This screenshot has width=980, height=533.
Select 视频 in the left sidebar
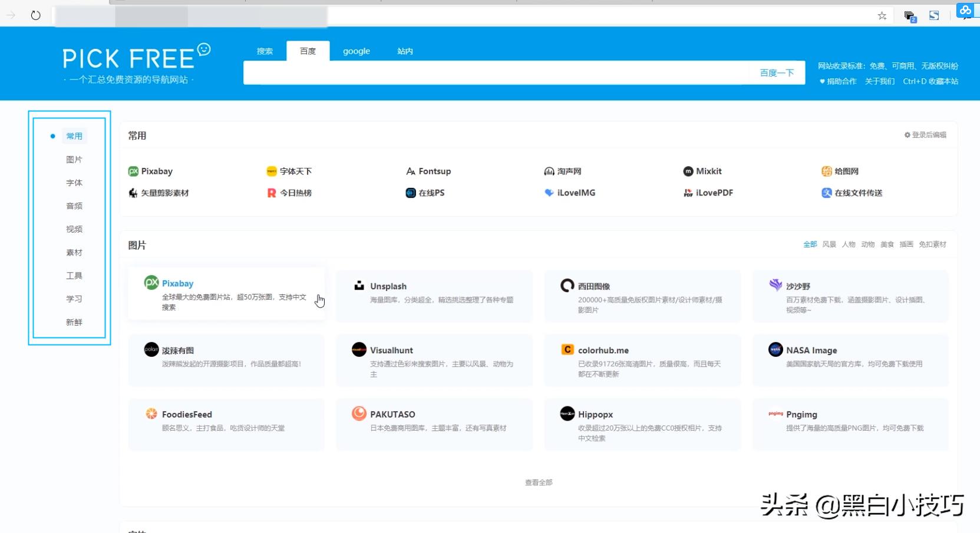pyautogui.click(x=74, y=229)
